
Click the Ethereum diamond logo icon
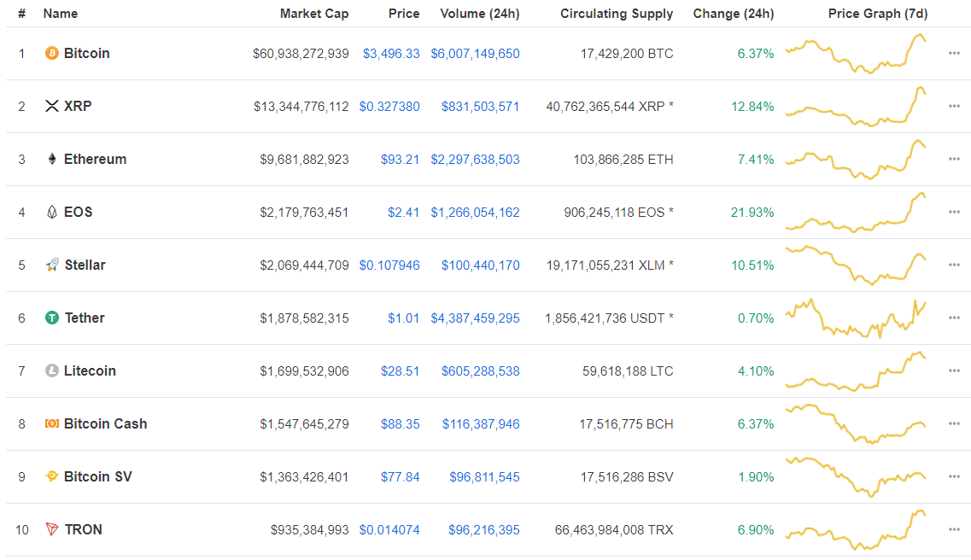pyautogui.click(x=52, y=159)
